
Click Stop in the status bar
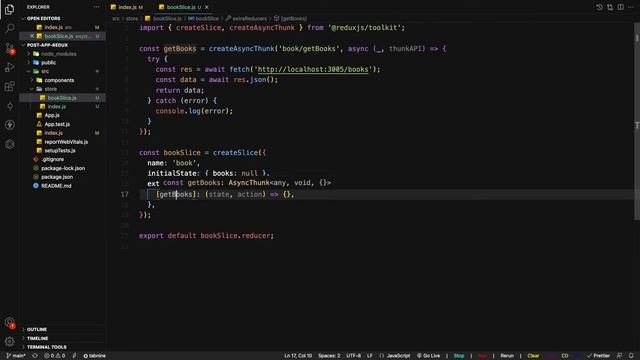pos(459,356)
